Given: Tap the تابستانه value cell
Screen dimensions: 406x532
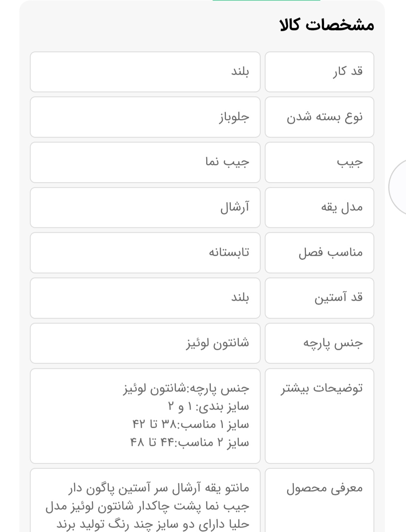Looking at the screenshot, I should click(145, 253).
